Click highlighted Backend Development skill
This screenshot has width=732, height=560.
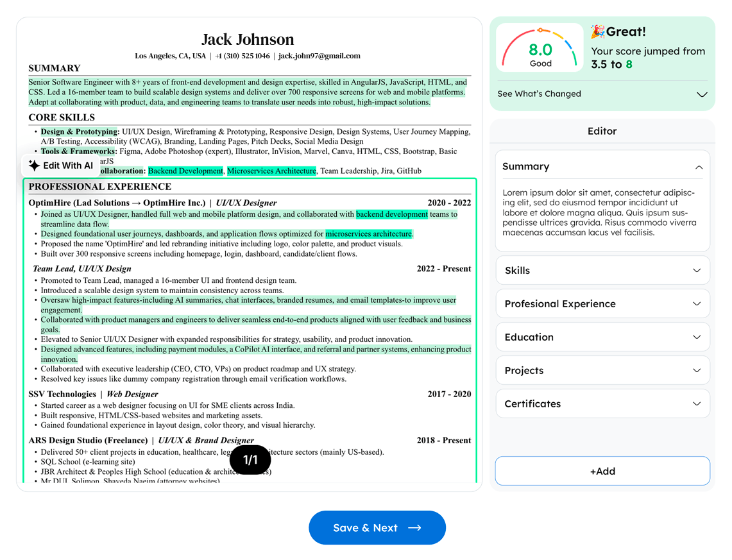pyautogui.click(x=186, y=171)
